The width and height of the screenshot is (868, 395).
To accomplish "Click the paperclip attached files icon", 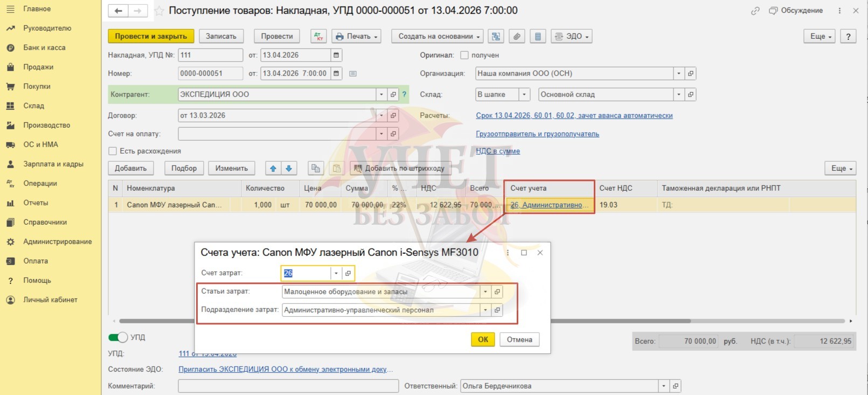I will coord(516,37).
